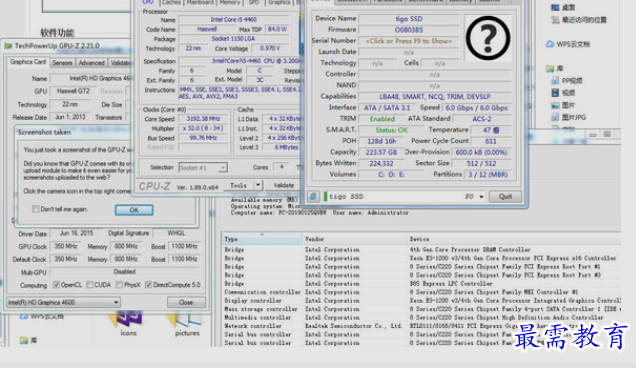Image resolution: width=636 pixels, height=368 pixels.
Task: Click the Intel Core i5 4460 name field
Action: pos(234,19)
